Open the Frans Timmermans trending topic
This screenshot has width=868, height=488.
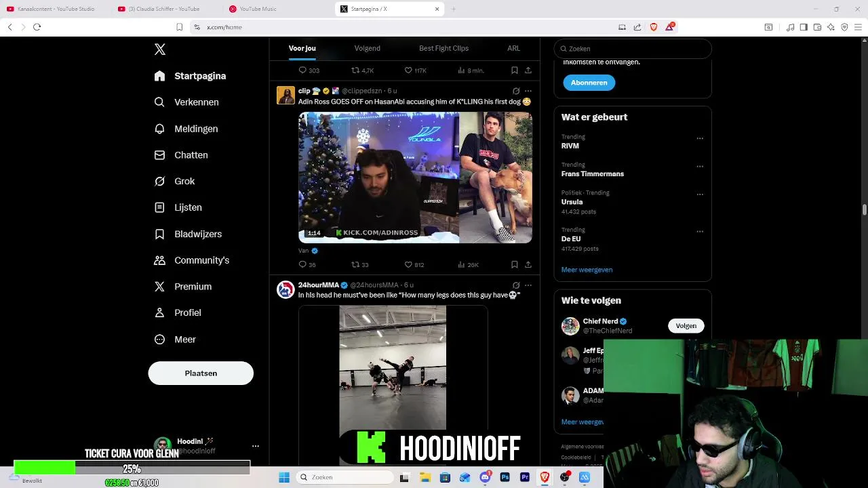[x=593, y=174]
